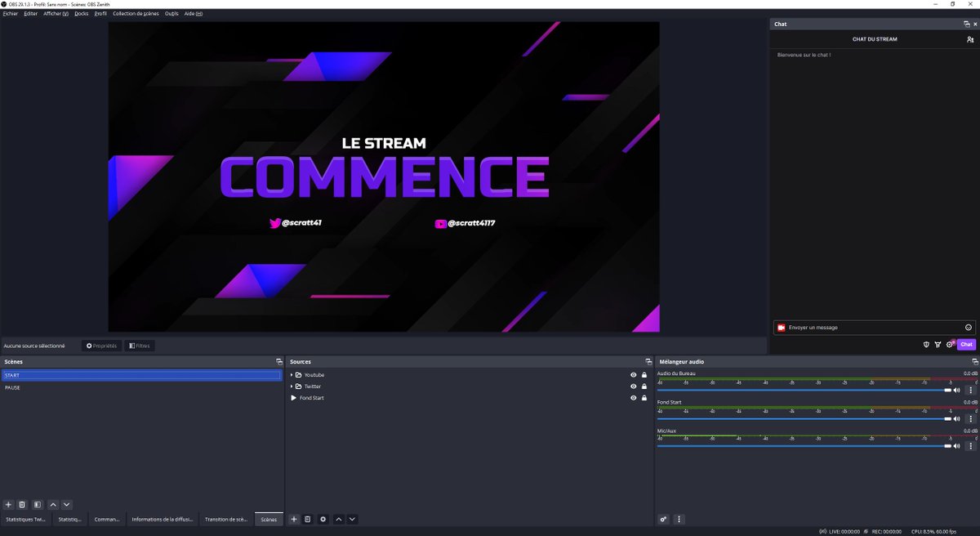
Task: Toggle visibility of Youtube source
Action: (633, 375)
